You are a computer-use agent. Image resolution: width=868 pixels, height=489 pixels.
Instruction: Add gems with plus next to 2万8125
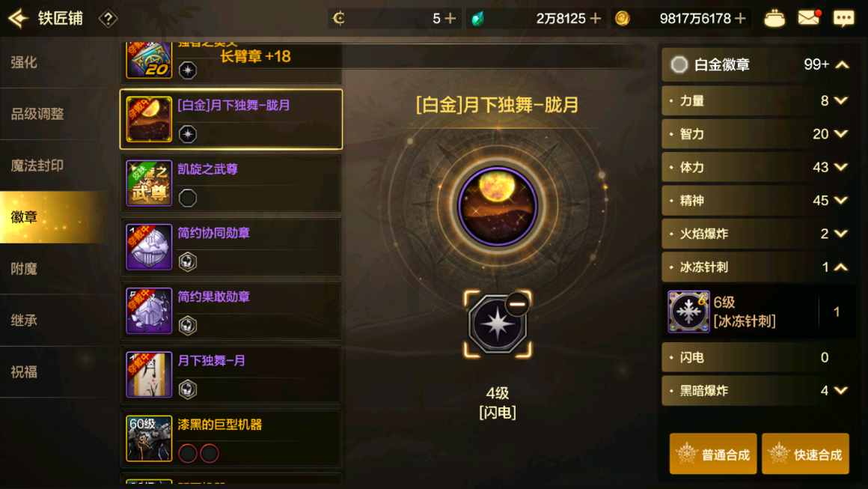tap(595, 18)
